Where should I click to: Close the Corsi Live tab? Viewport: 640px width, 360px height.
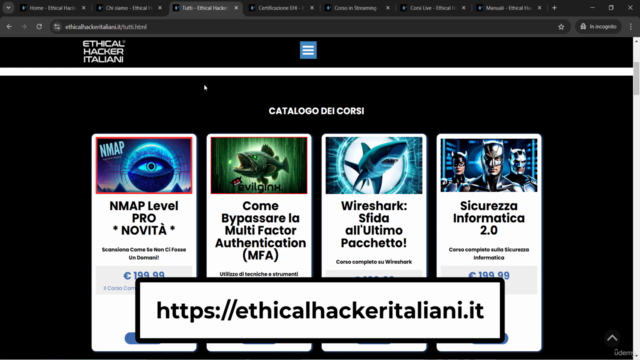(x=464, y=8)
